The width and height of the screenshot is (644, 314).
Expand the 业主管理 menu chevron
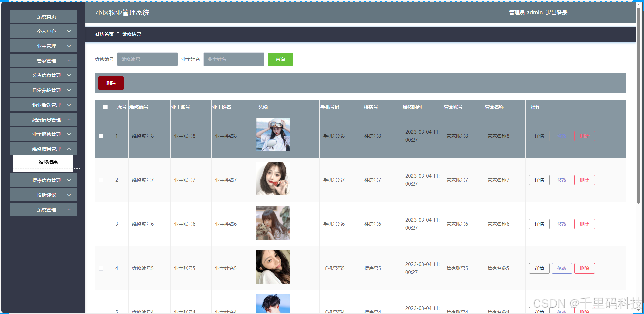(x=69, y=46)
